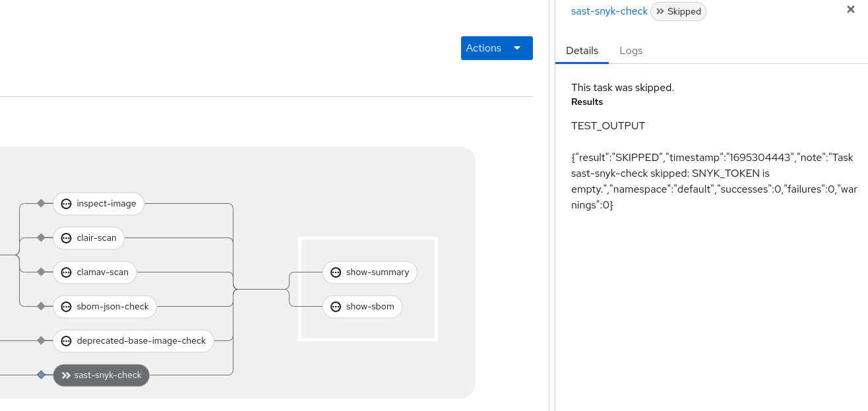The width and height of the screenshot is (868, 411).
Task: Click the deprecated-base-image-check status icon
Action: [66, 341]
